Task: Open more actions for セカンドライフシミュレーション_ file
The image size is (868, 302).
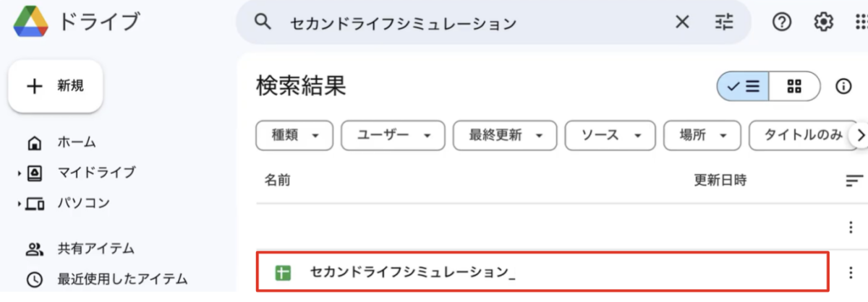Action: tap(851, 272)
